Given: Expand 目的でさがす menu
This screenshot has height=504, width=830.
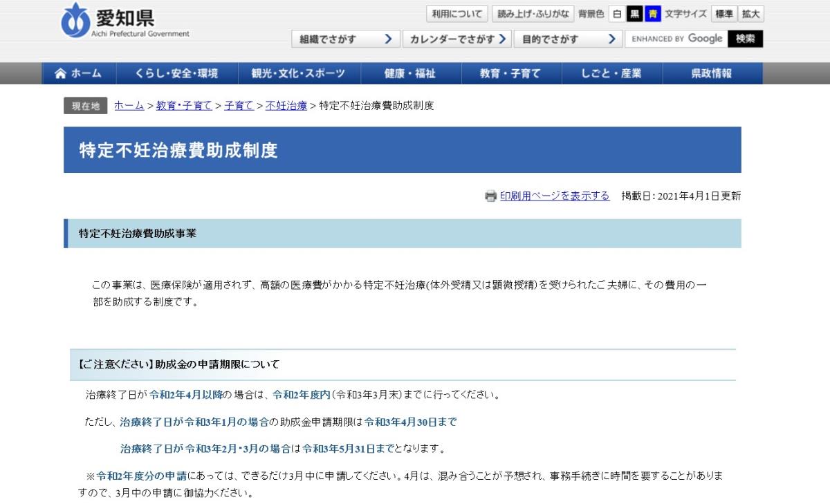Looking at the screenshot, I should pyautogui.click(x=568, y=39).
